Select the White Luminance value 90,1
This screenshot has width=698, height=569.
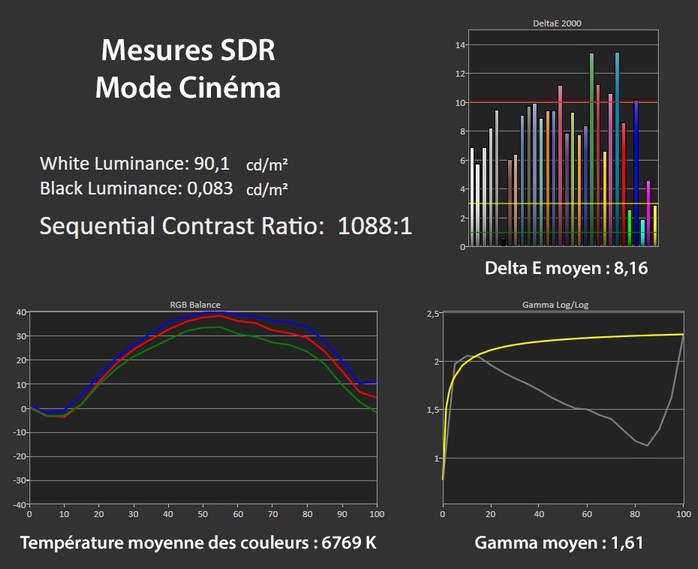click(211, 163)
